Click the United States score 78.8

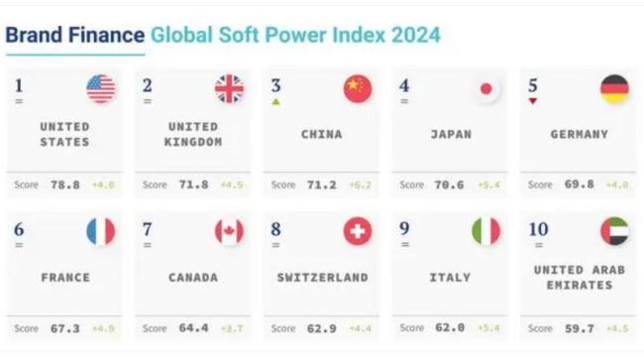(65, 185)
